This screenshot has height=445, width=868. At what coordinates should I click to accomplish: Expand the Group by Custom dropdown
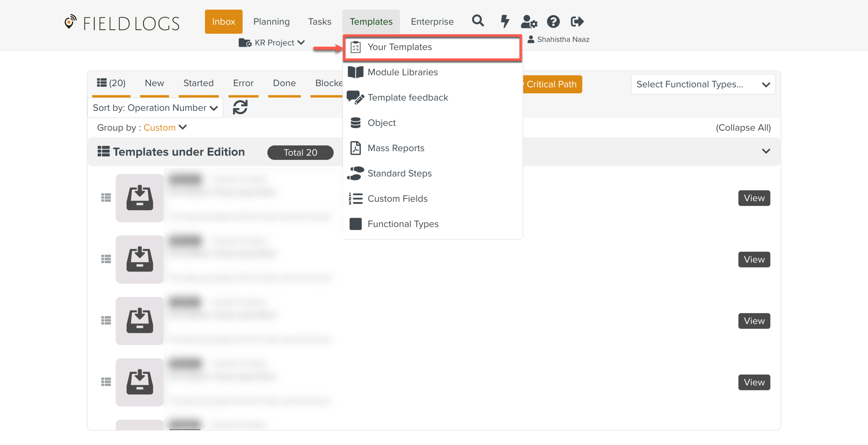165,128
